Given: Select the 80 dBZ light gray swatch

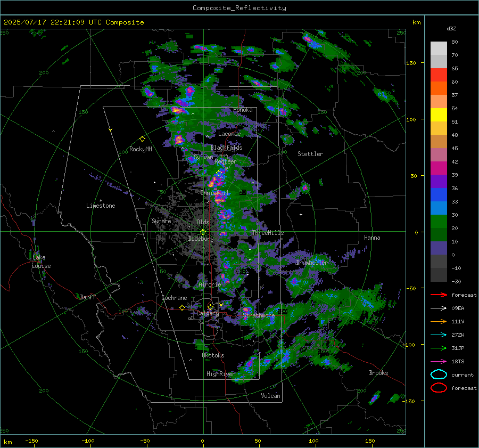Looking at the screenshot, I should click(x=439, y=48).
